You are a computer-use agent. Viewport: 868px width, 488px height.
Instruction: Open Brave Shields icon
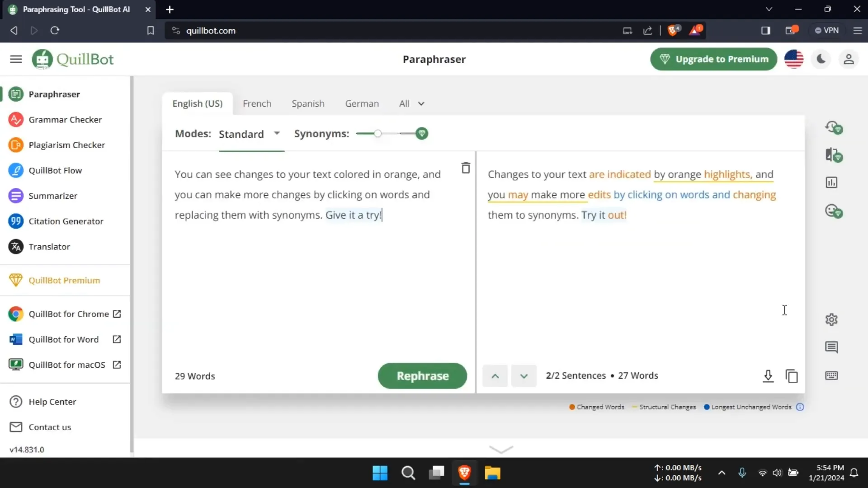(x=674, y=30)
